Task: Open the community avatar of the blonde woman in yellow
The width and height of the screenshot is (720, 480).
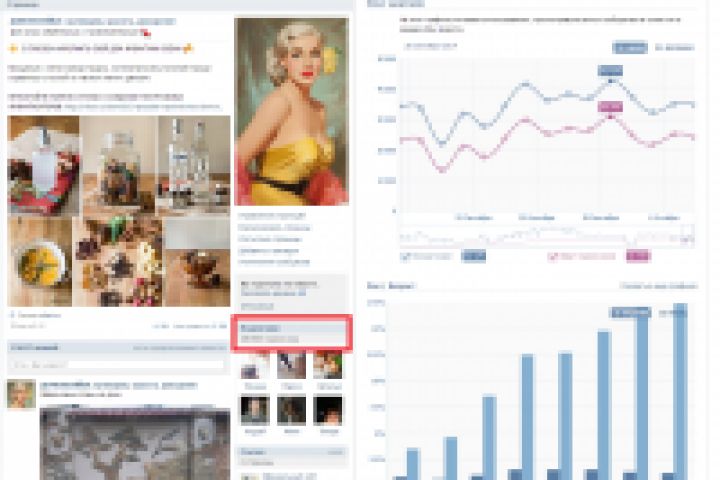Action: [292, 111]
